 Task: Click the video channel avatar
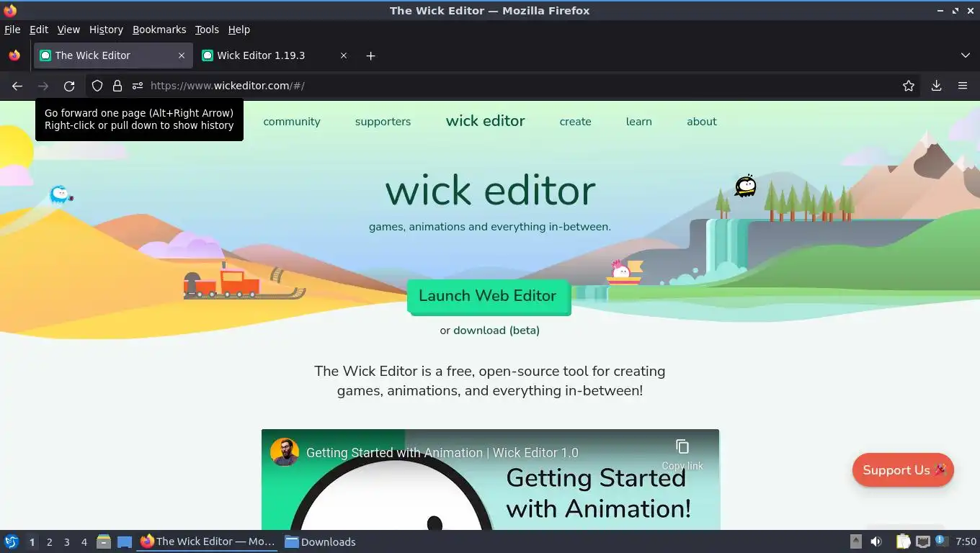pos(285,452)
